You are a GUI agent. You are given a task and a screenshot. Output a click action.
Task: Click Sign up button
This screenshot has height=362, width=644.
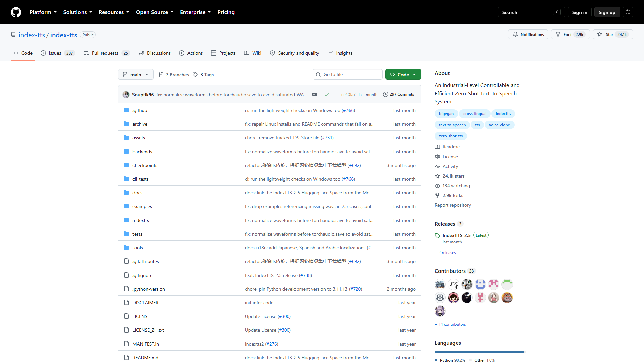[x=607, y=12]
